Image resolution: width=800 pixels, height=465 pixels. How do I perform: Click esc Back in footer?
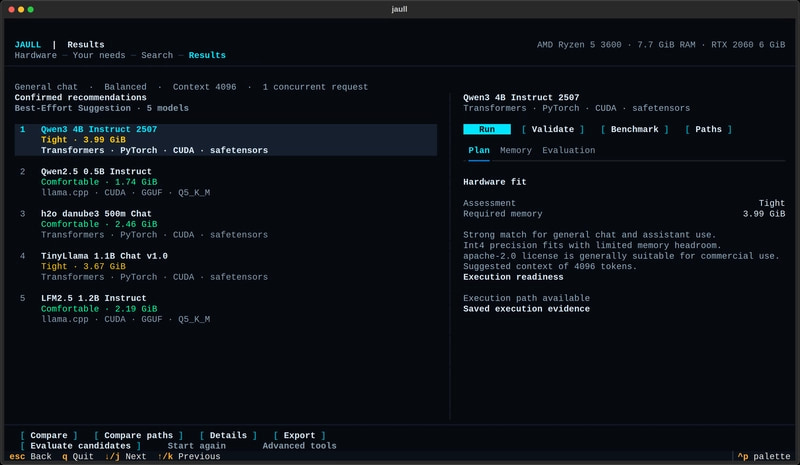click(30, 456)
